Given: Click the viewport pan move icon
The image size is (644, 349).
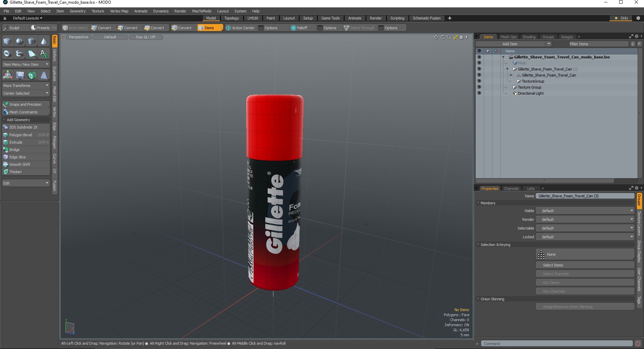Looking at the screenshot, I should point(436,37).
